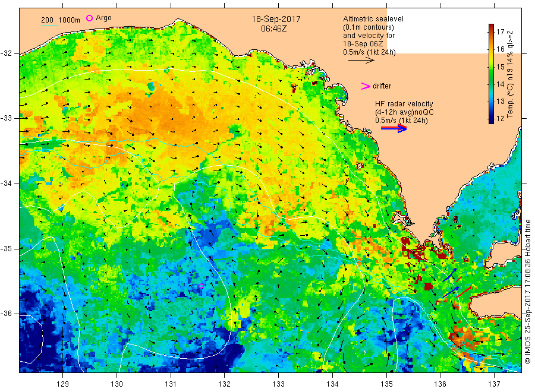Click the 'Altimetric sealevel' legend text

click(373, 19)
